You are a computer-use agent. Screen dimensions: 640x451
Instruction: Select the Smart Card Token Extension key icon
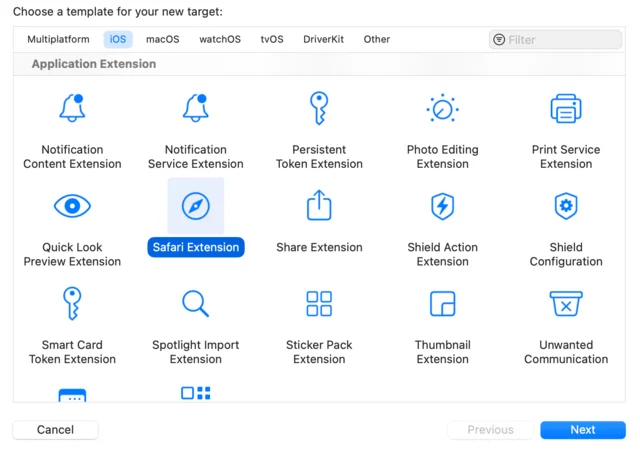click(72, 303)
